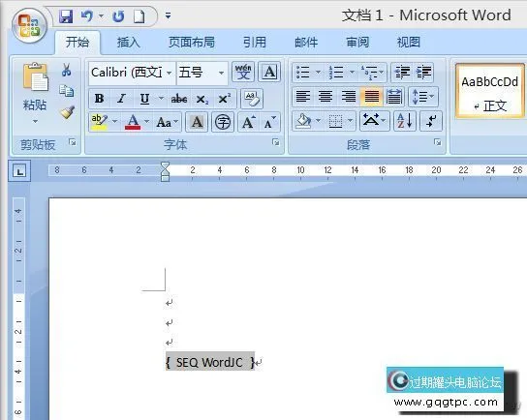
Task: Click the tab selector on ruler
Action: coord(19,171)
